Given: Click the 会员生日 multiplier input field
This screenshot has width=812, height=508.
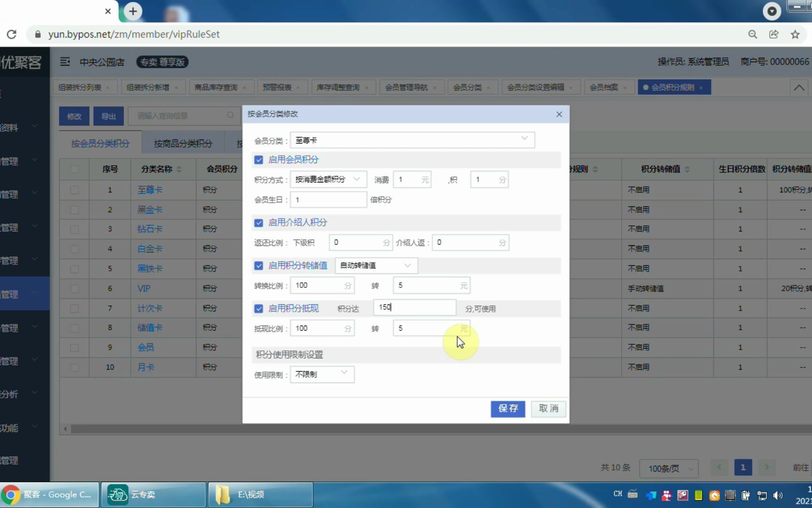Looking at the screenshot, I should click(x=328, y=200).
